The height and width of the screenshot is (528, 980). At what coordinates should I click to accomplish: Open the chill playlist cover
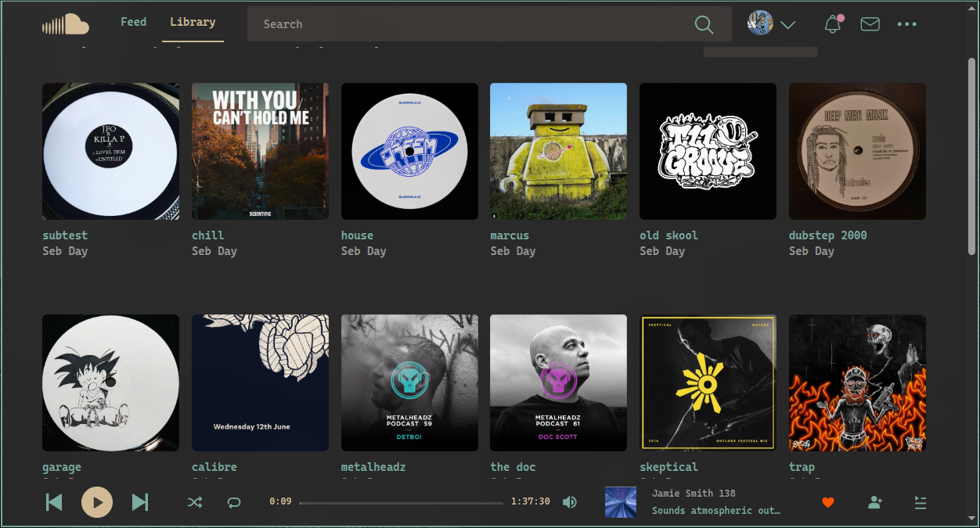tap(260, 152)
